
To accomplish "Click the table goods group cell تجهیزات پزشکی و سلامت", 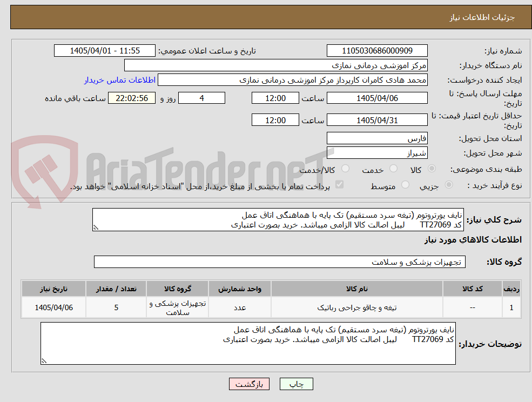I will (178, 307).
